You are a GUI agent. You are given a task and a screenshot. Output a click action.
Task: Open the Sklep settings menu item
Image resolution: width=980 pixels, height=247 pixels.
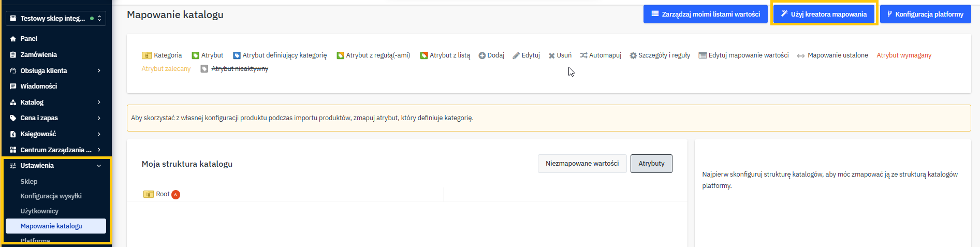click(x=29, y=182)
